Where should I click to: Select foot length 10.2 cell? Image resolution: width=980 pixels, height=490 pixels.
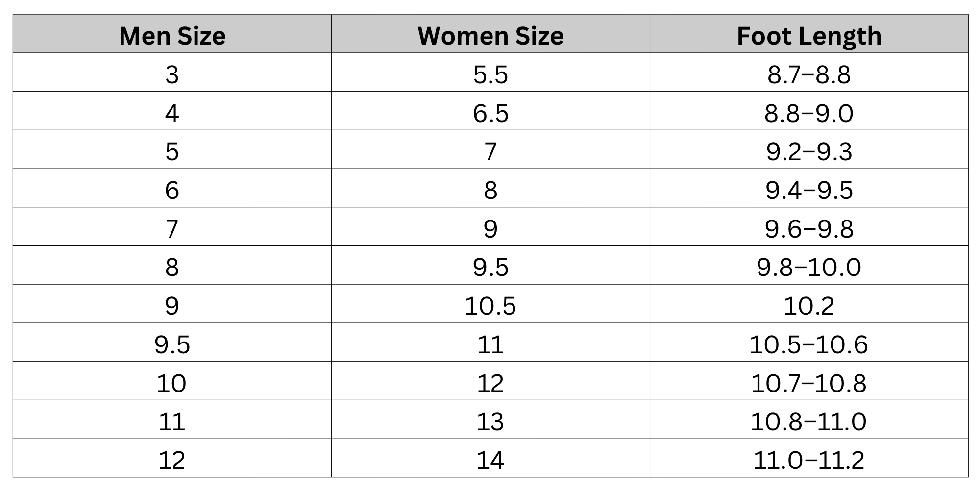(809, 304)
